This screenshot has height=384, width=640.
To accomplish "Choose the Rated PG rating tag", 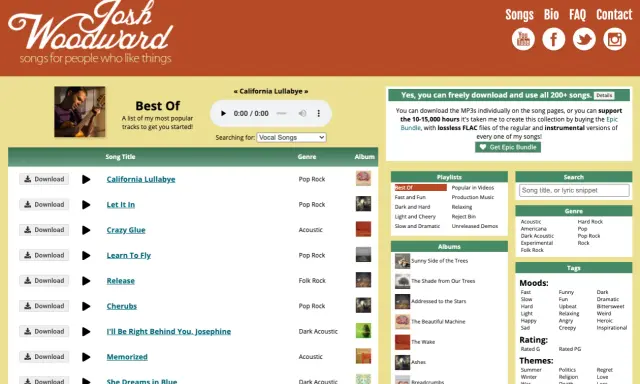I will coord(569,349).
